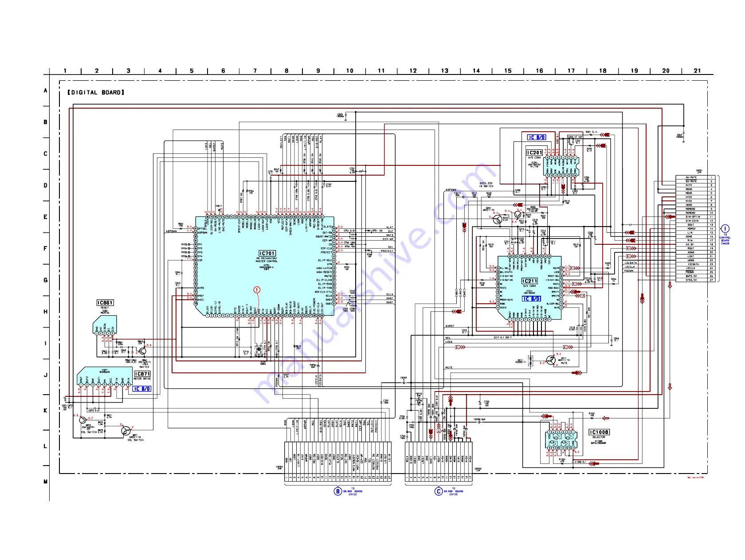Click the CN702 27P connector label
This screenshot has width=745, height=560.
click(x=279, y=468)
